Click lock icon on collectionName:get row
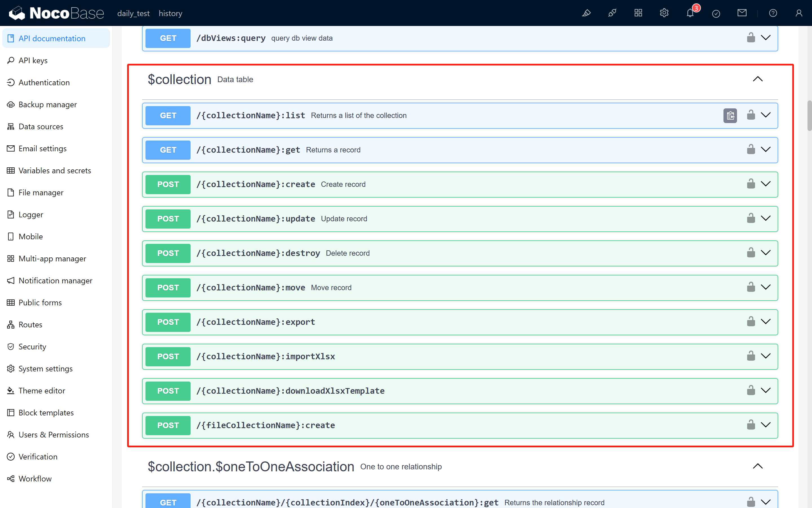Viewport: 812px width, 508px height. click(751, 149)
